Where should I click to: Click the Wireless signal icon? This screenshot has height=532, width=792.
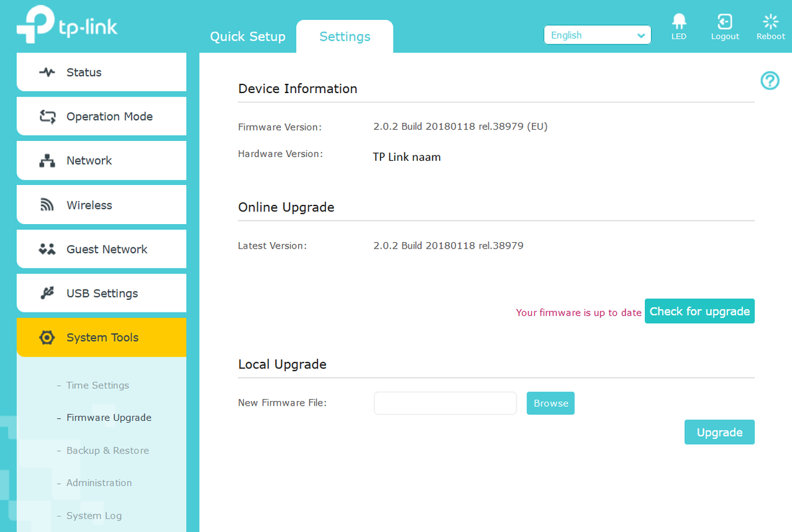47,204
